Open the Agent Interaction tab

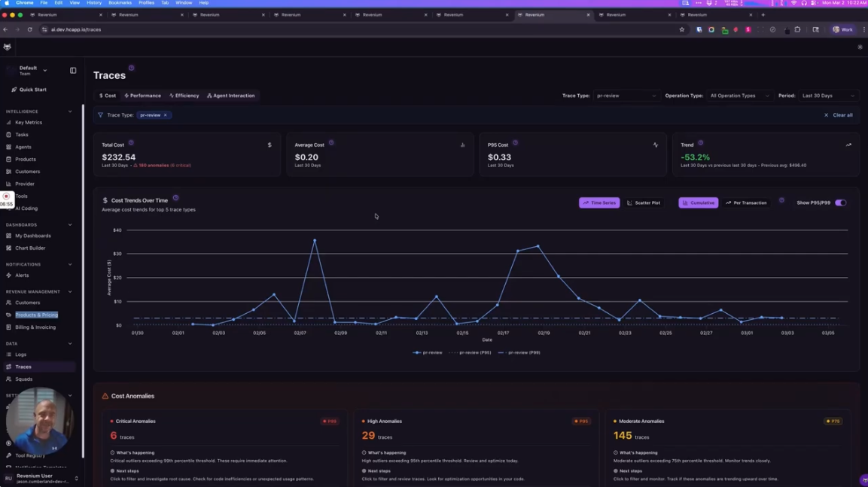230,96
